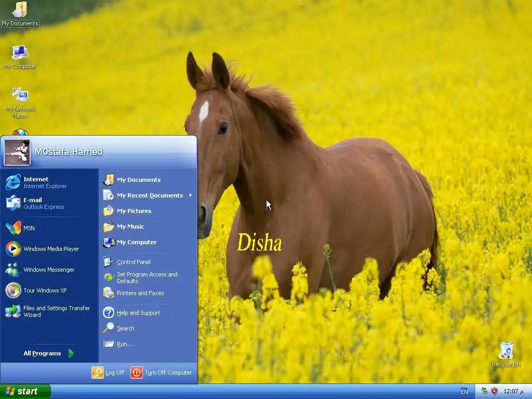
Task: Click the EN language indicator
Action: point(464,392)
